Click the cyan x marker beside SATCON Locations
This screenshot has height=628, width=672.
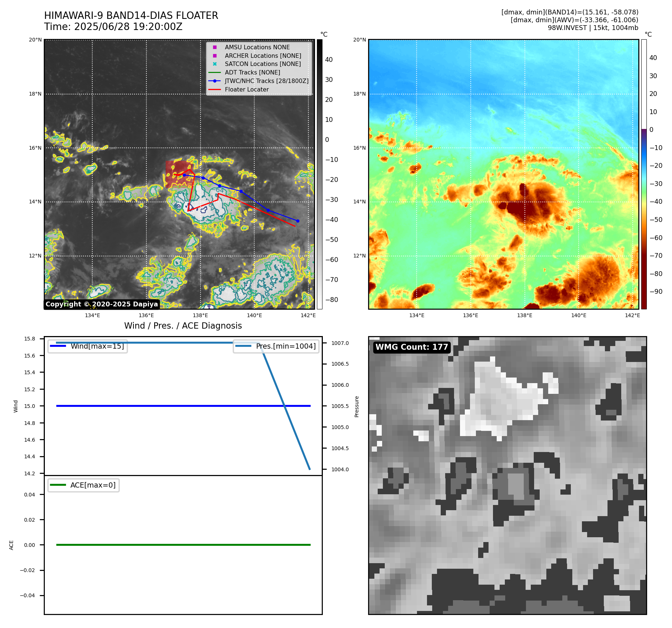(215, 64)
